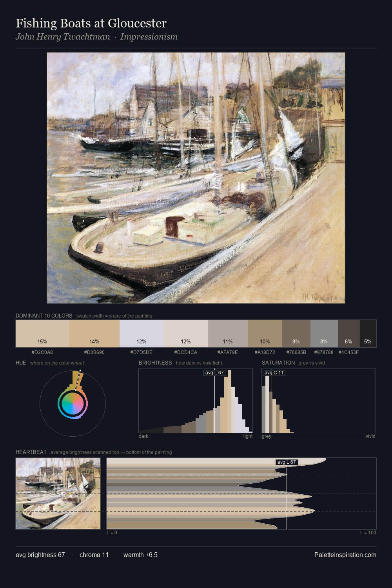Click the #4C453F hex label

click(x=348, y=352)
